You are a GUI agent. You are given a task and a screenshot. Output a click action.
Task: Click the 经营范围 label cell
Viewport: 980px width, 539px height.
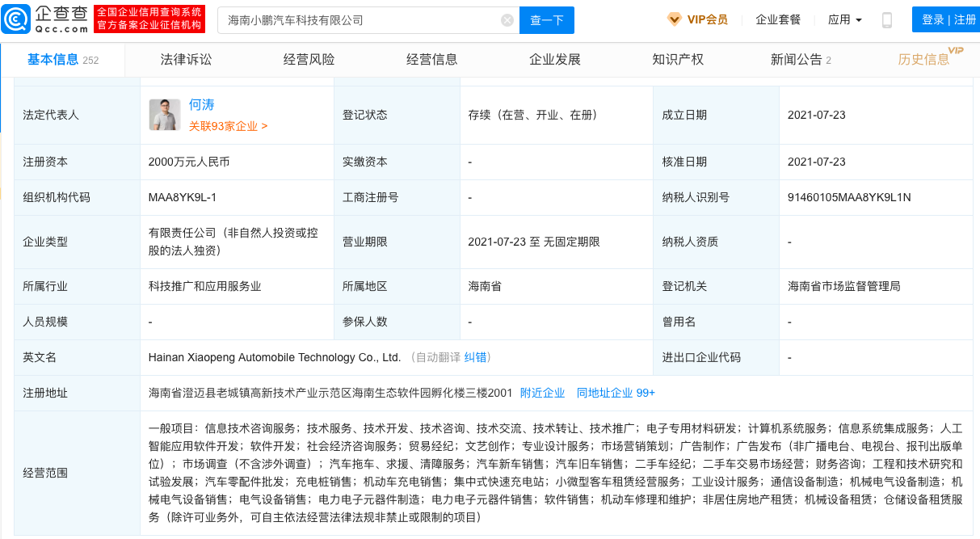point(78,473)
